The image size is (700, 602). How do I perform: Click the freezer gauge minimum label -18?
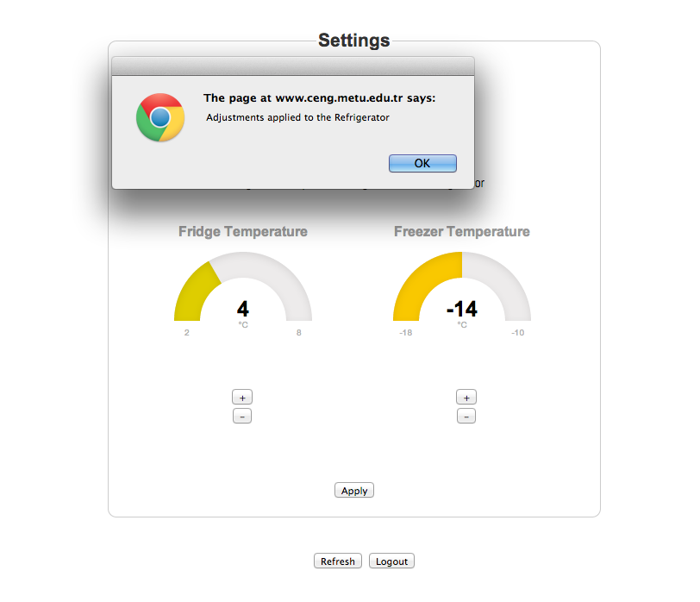click(406, 333)
